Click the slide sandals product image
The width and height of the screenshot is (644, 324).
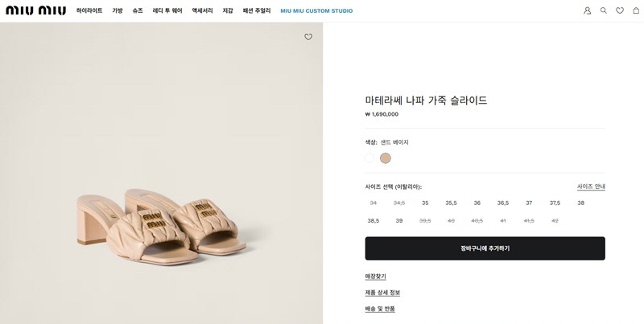[x=162, y=226]
